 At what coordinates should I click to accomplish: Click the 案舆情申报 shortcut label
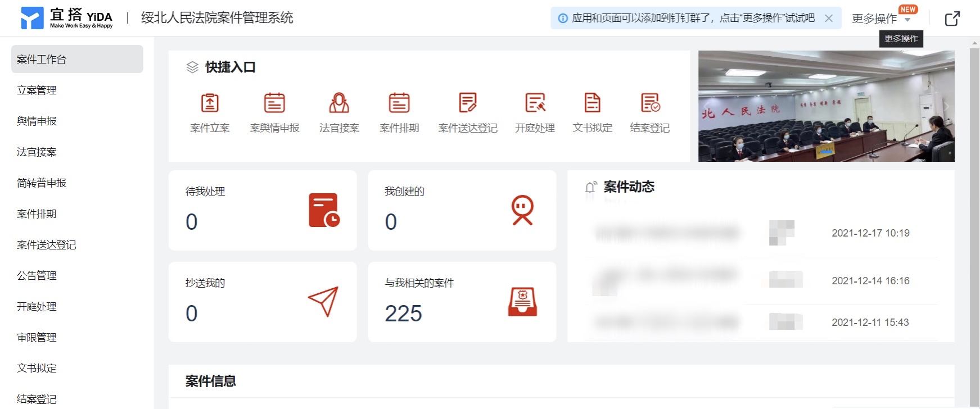pos(274,128)
